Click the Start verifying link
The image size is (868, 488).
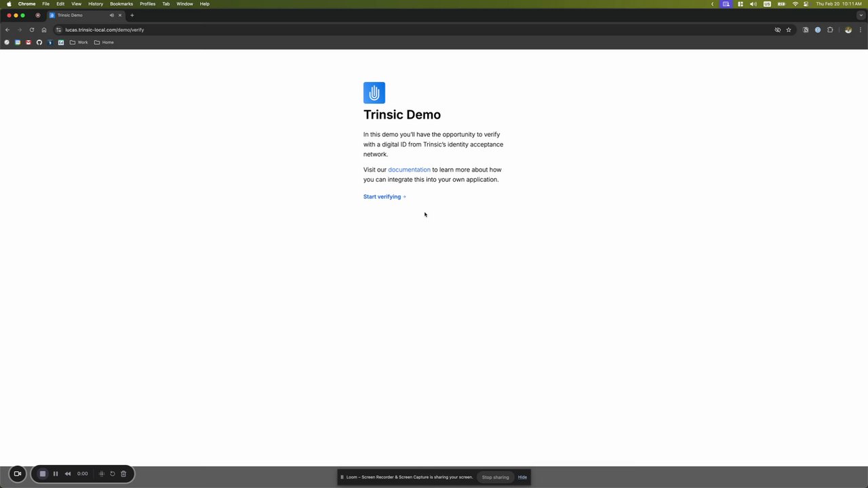click(x=384, y=197)
